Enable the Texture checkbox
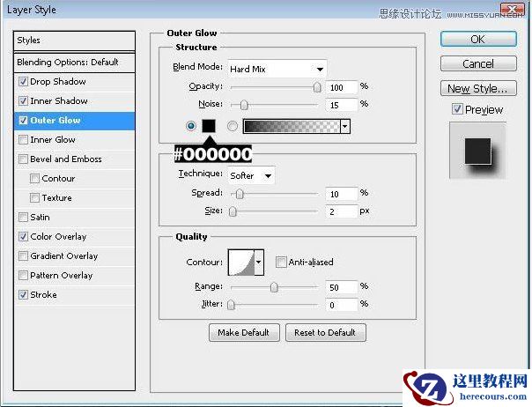 34,197
